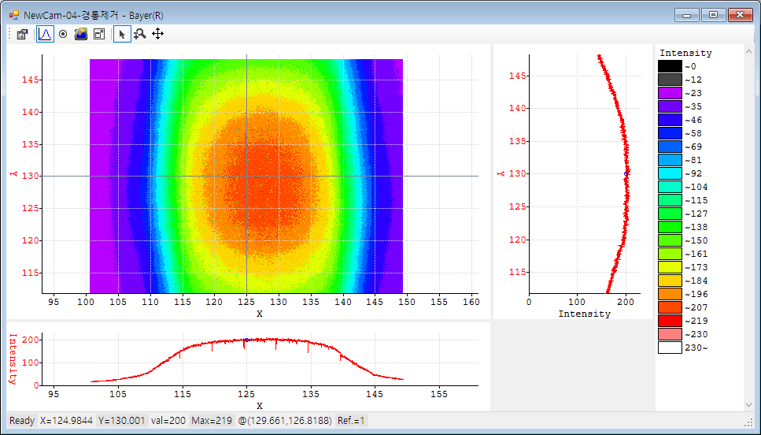Click the violet ~35 intensity swatch
Screen dimensions: 761x435
coord(670,107)
